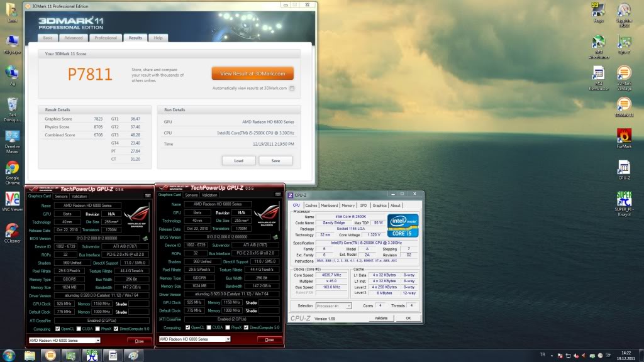Open the FurMark desktop shortcut
The image size is (644, 362).
point(624,136)
